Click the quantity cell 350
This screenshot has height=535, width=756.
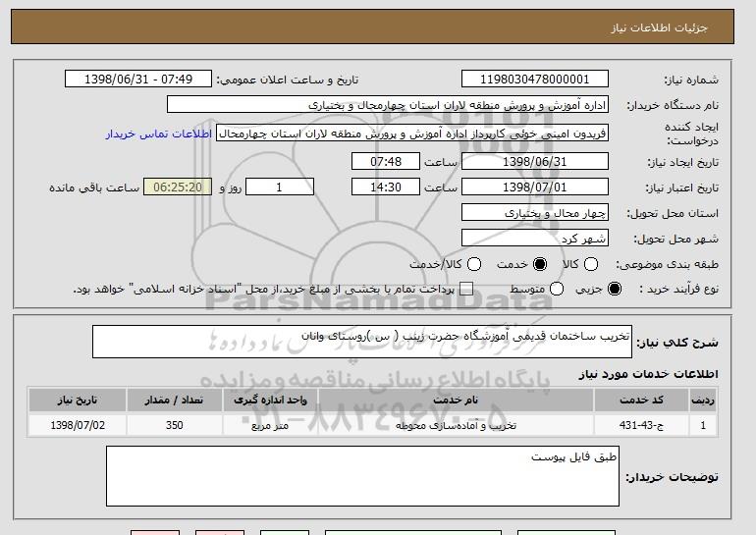pos(174,425)
